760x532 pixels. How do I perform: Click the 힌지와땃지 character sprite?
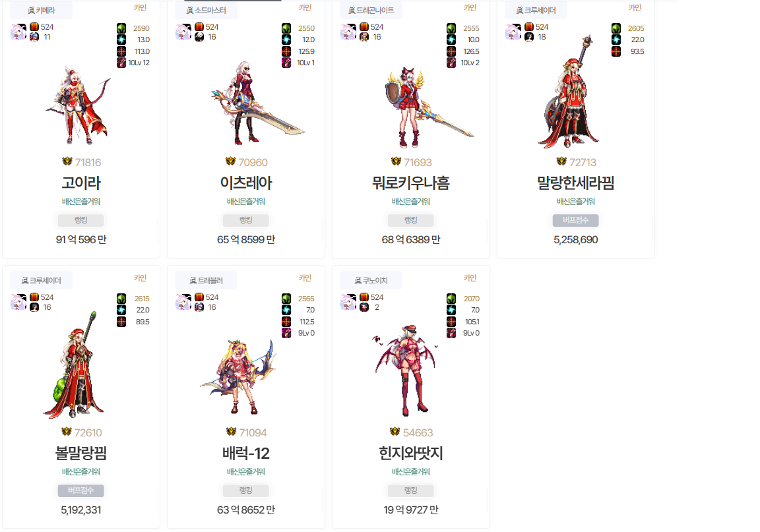click(x=405, y=370)
